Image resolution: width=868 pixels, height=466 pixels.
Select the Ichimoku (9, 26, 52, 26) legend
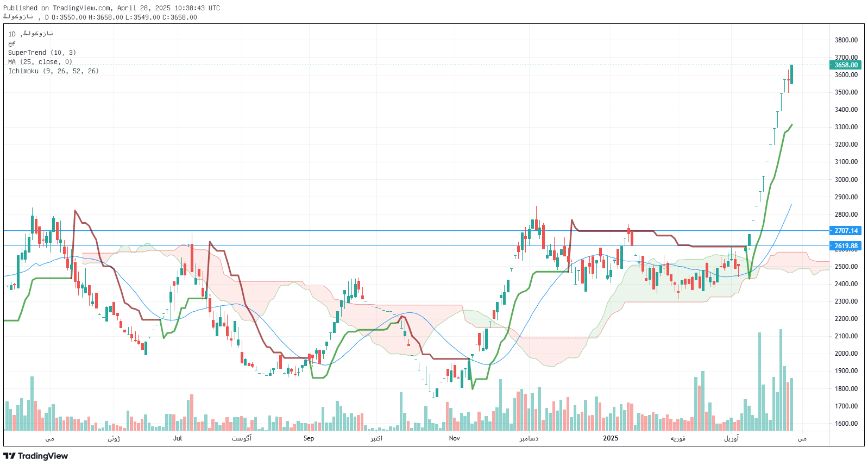53,71
